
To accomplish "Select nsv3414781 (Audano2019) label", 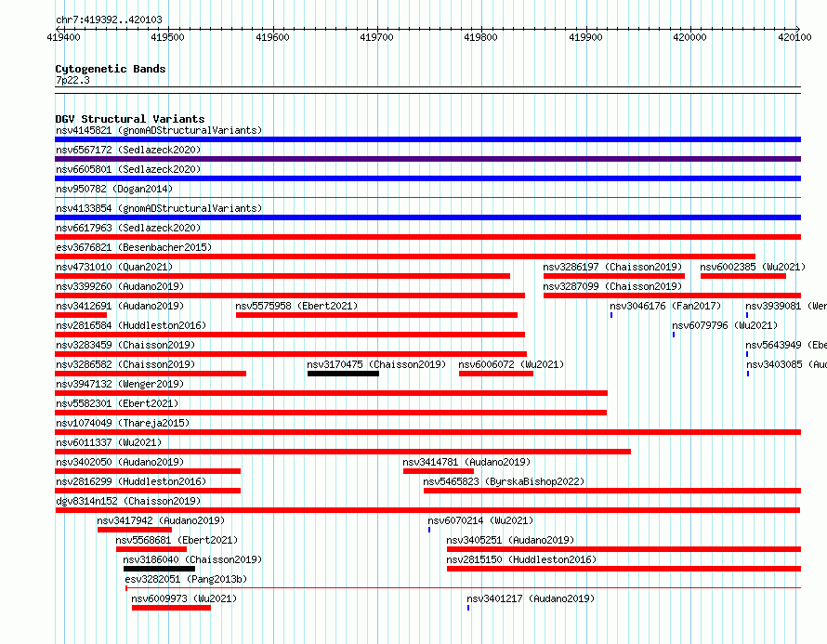I will click(x=466, y=462).
